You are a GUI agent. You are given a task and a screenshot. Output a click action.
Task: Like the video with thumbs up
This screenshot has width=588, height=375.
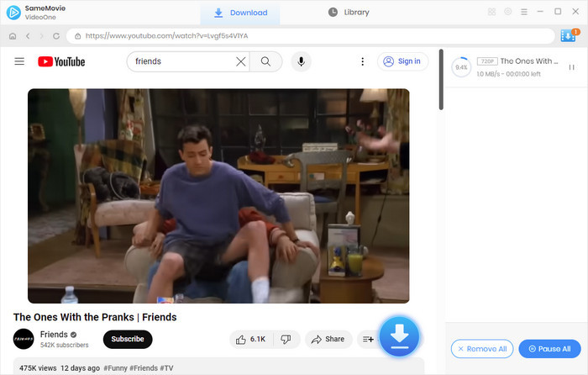click(x=251, y=340)
